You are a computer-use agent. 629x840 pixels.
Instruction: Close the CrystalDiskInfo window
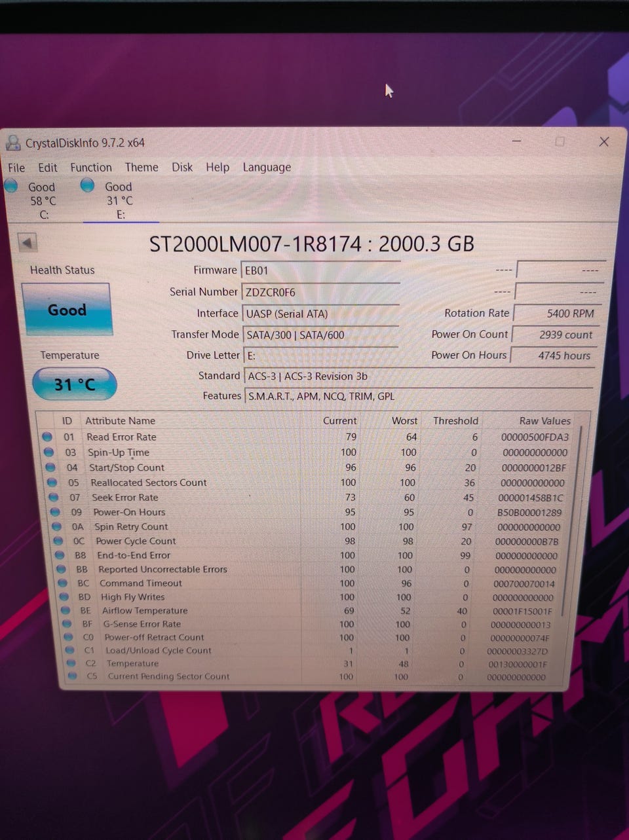(x=604, y=141)
